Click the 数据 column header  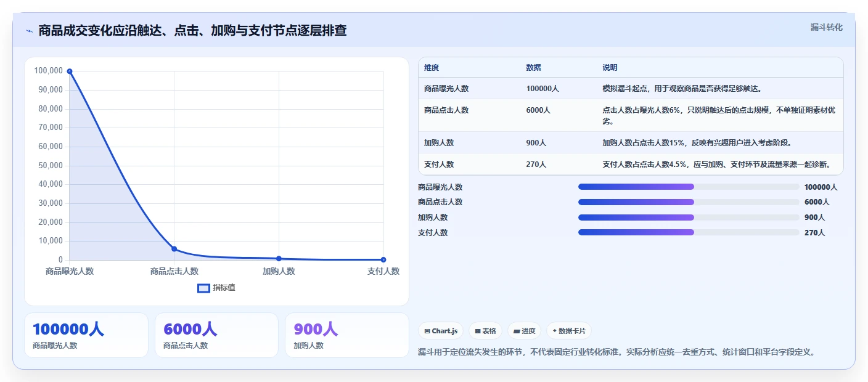click(534, 68)
